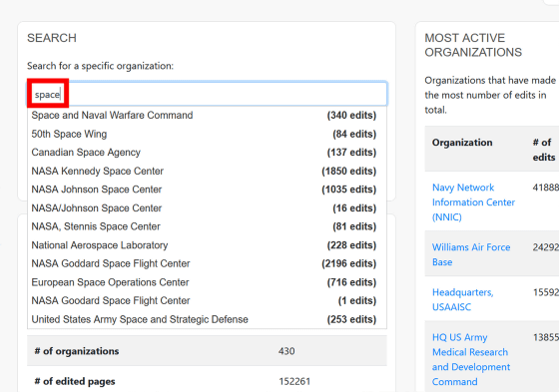Viewport: 559px width, 392px height.
Task: Click the (84 edits) count
Action: 354,134
